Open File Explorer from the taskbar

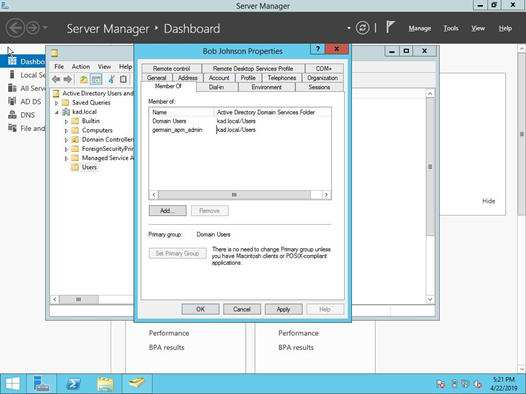(105, 384)
